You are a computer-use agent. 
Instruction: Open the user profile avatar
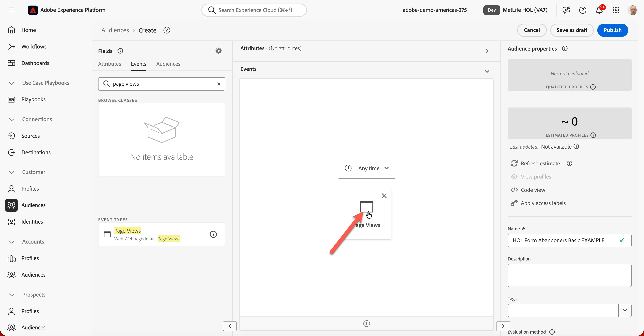633,10
